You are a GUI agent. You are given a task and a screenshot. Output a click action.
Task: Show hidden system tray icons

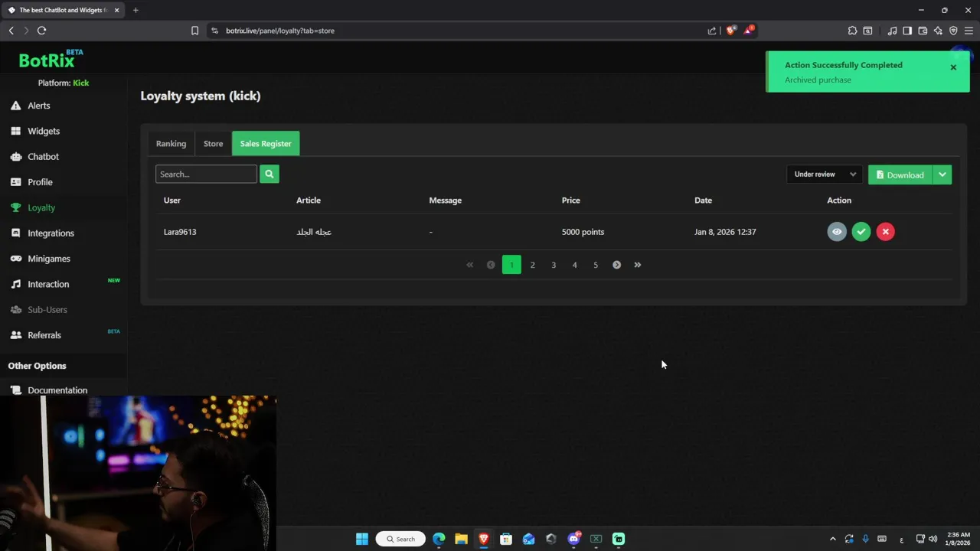833,539
